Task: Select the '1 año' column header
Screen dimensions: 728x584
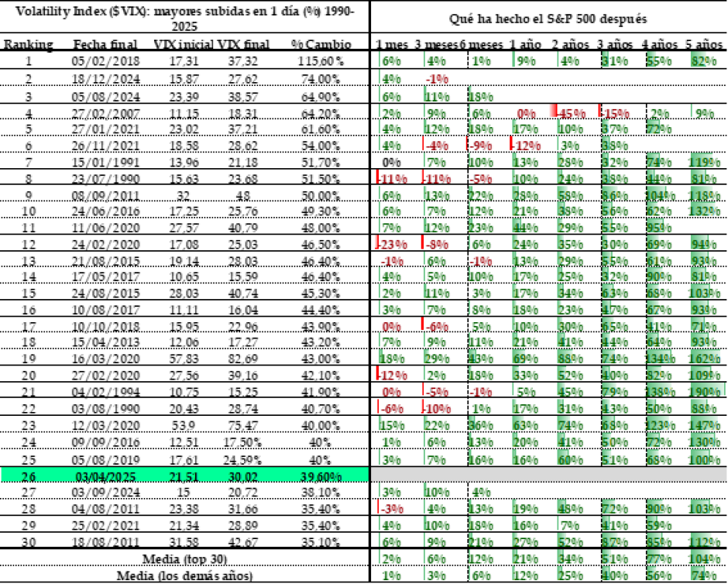Action: point(525,45)
